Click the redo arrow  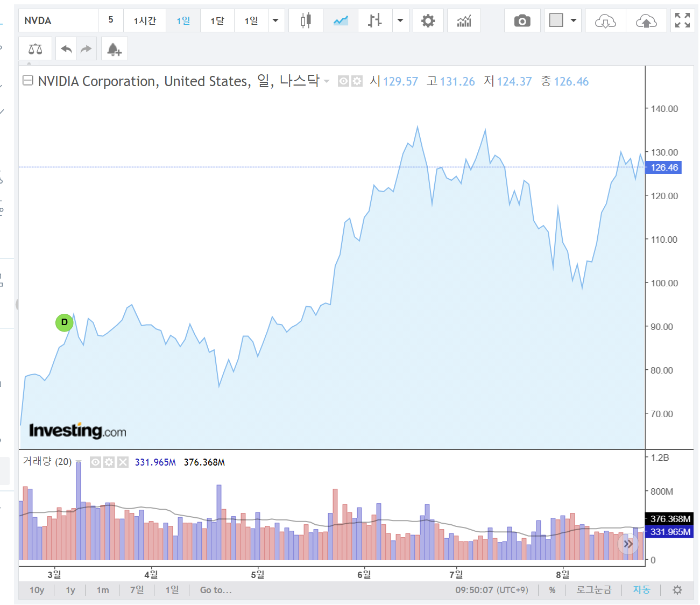coord(86,49)
